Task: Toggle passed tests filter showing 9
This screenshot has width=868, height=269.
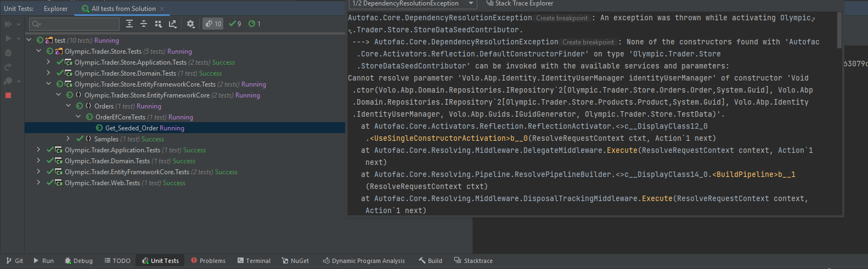Action: 235,24
